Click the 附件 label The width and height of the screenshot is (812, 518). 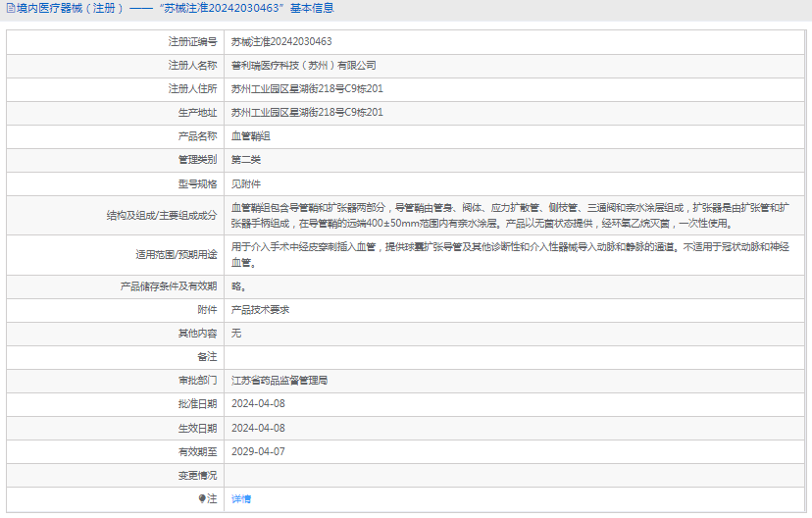pyautogui.click(x=207, y=310)
